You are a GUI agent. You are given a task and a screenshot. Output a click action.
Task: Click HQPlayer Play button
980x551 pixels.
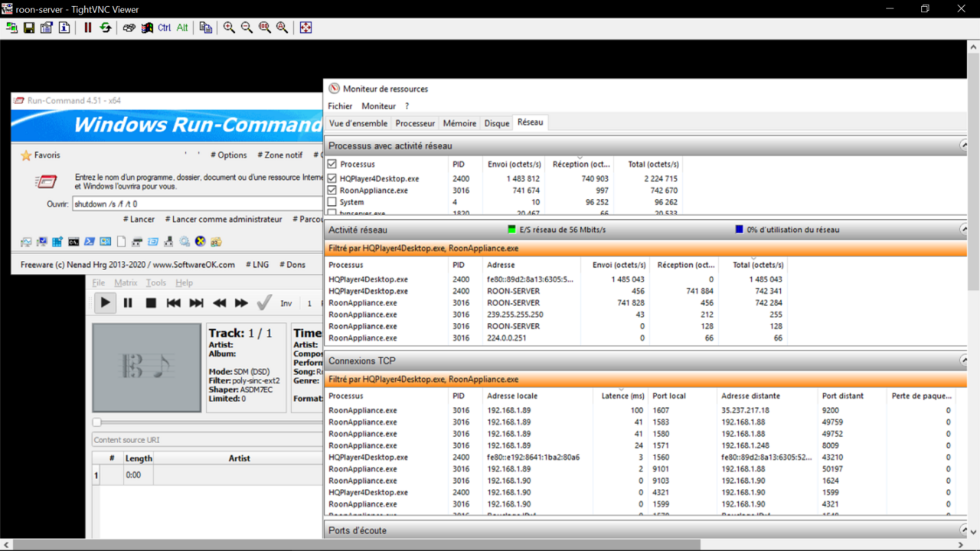(x=105, y=303)
